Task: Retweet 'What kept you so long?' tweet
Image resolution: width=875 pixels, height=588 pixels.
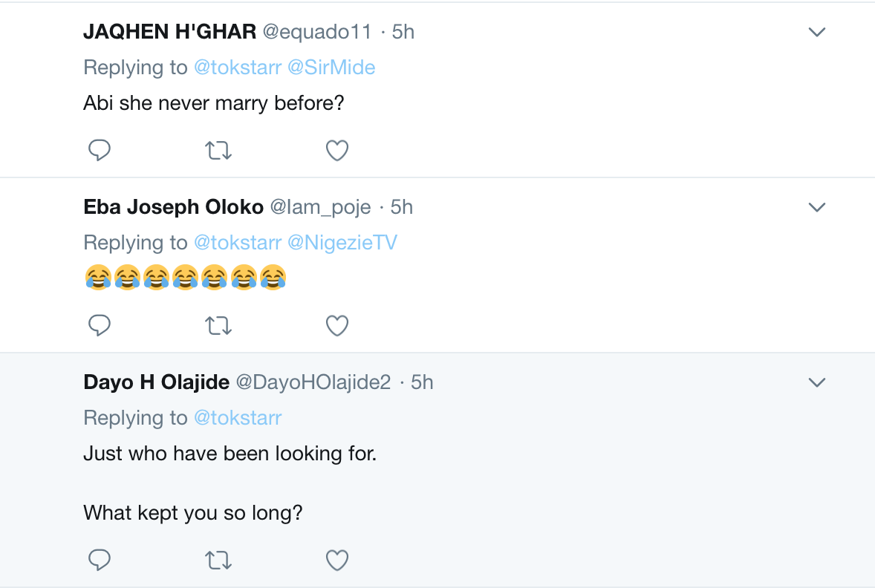Action: pos(218,560)
